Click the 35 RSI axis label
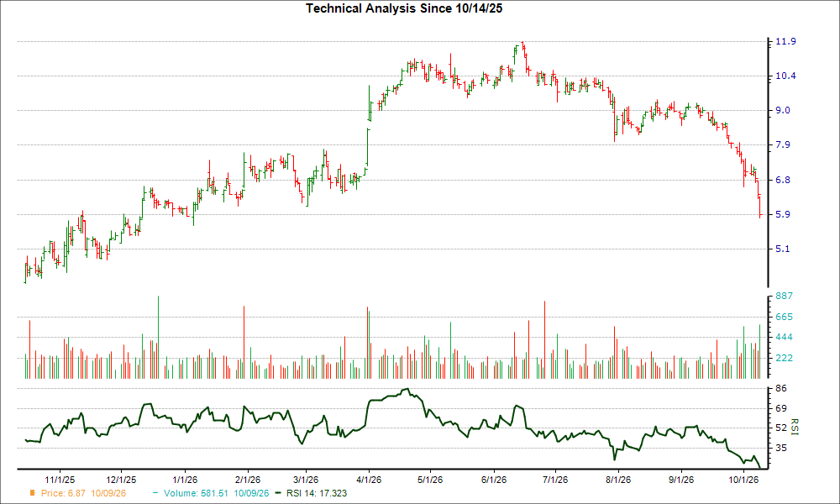Image resolution: width=840 pixels, height=504 pixels. pos(781,448)
